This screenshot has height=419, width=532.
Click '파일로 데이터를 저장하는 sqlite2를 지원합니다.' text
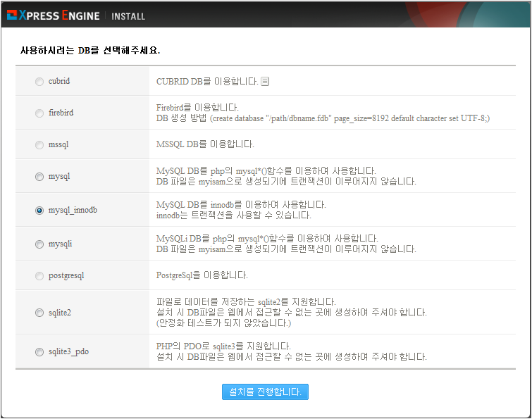[x=246, y=301]
